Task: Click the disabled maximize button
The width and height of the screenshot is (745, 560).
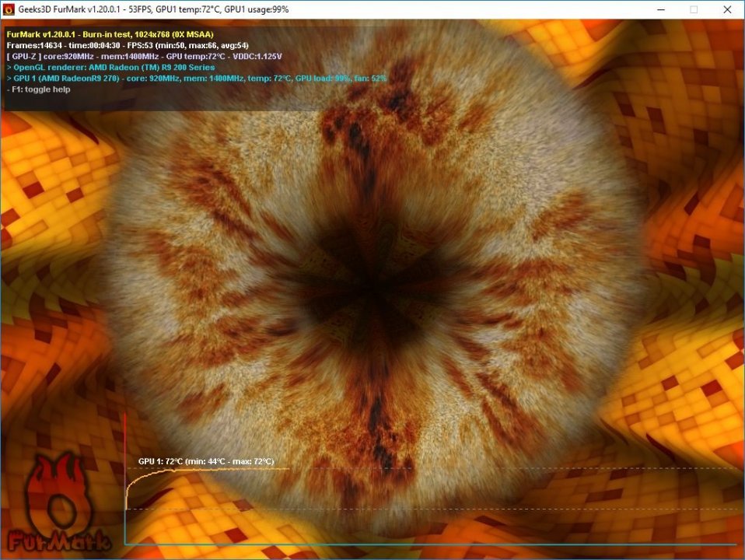Action: (694, 9)
